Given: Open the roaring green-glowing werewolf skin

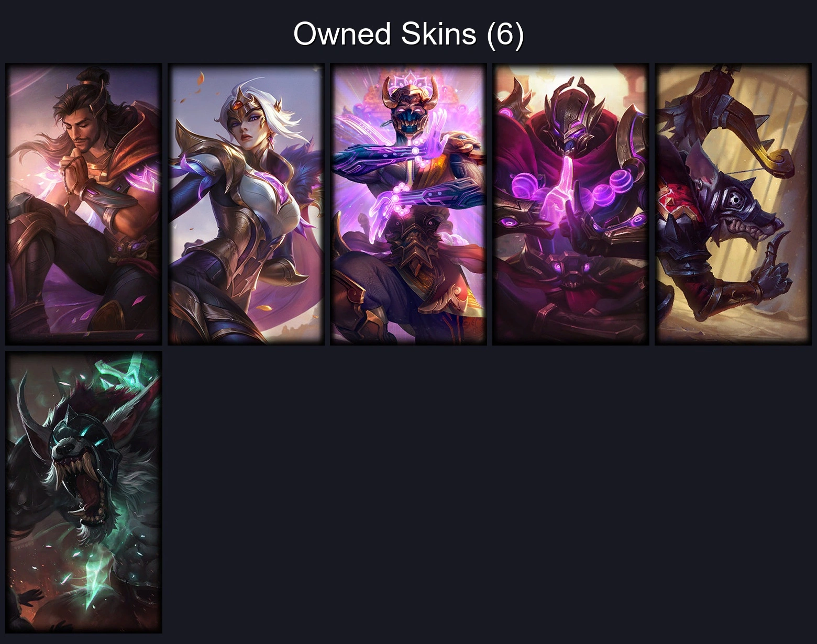Looking at the screenshot, I should (84, 492).
